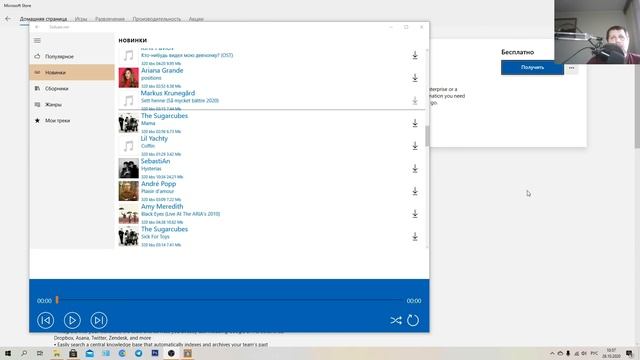Download Markus Krunegård track
640x360 pixels.
pyautogui.click(x=415, y=100)
